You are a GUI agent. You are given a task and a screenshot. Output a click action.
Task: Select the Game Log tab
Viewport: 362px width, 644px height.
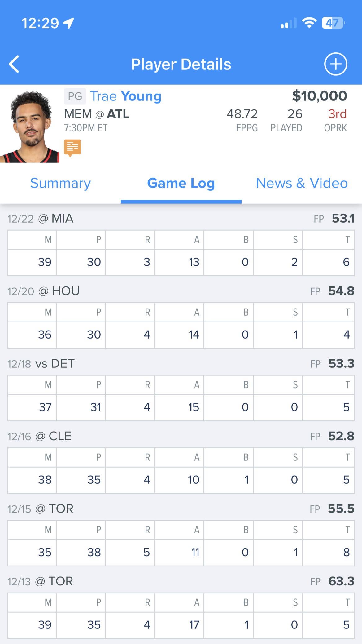point(181,183)
